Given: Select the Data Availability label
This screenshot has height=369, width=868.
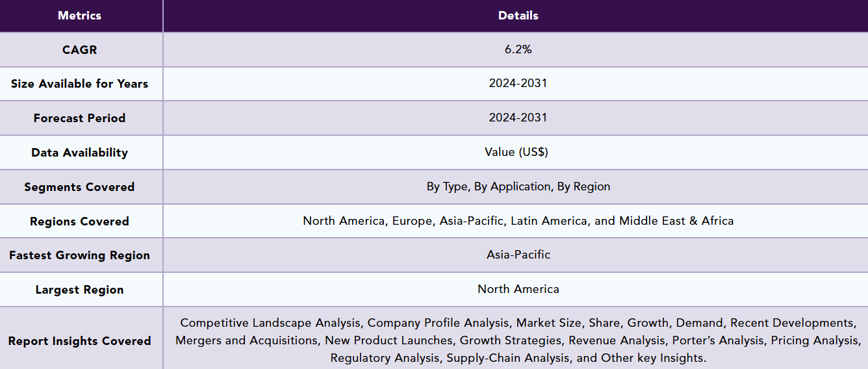Looking at the screenshot, I should pyautogui.click(x=79, y=153).
